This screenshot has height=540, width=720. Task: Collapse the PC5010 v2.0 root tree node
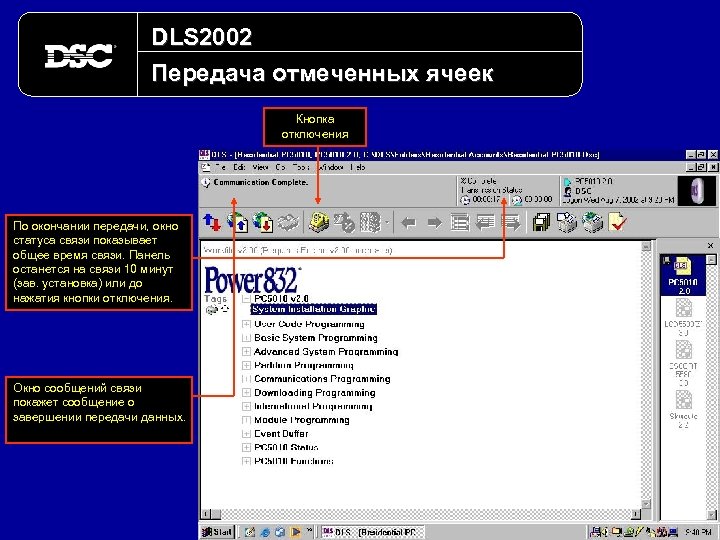tap(246, 299)
